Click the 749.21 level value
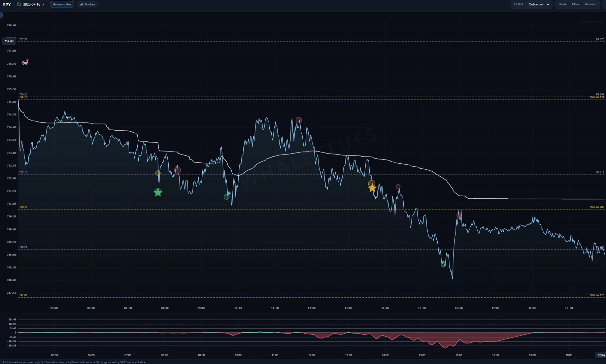Viewport: 606px width, 364px height. [x=23, y=247]
